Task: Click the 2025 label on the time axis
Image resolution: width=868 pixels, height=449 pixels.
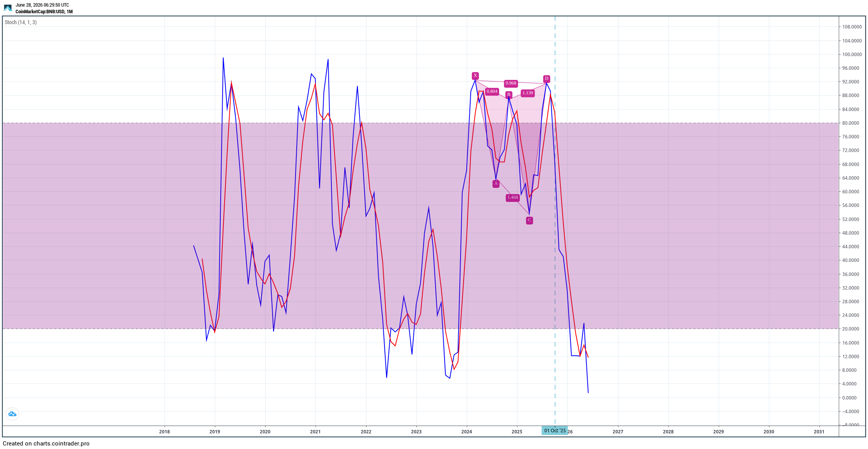Action: (x=517, y=432)
